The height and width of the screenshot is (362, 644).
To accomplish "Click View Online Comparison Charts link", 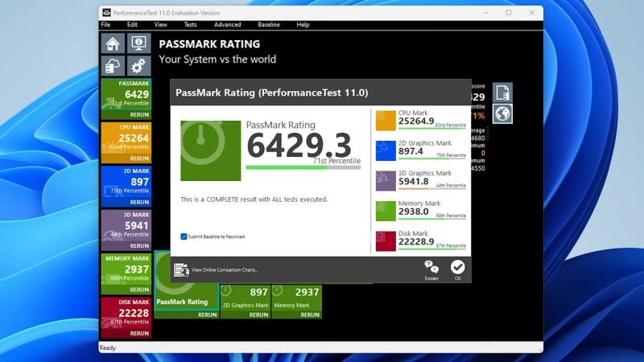I will point(225,270).
